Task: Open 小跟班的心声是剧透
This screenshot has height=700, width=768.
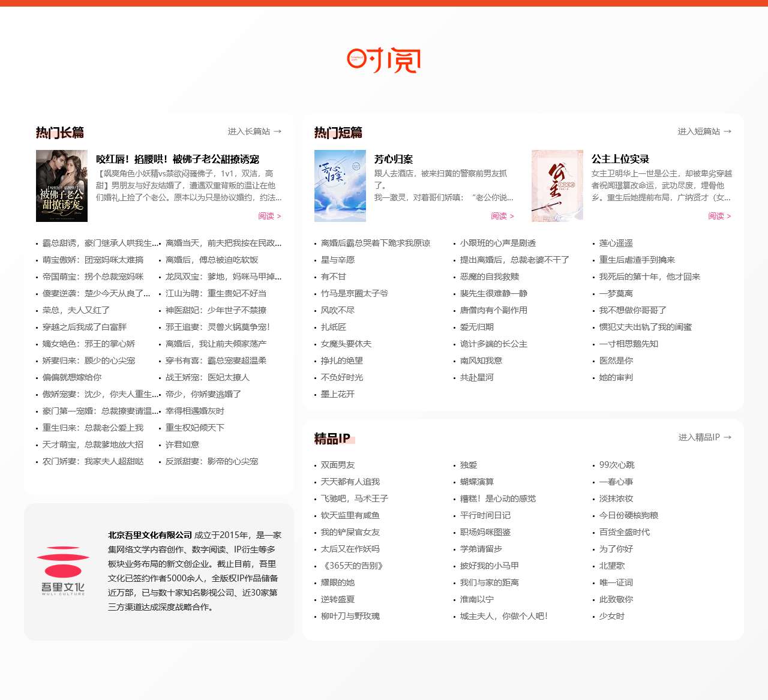Action: click(x=498, y=243)
